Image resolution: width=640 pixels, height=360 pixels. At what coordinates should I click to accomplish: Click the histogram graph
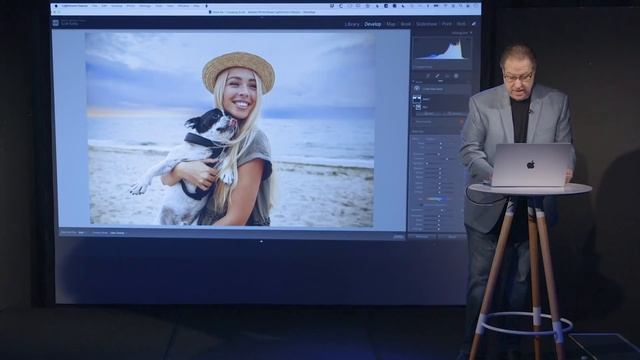[x=442, y=50]
